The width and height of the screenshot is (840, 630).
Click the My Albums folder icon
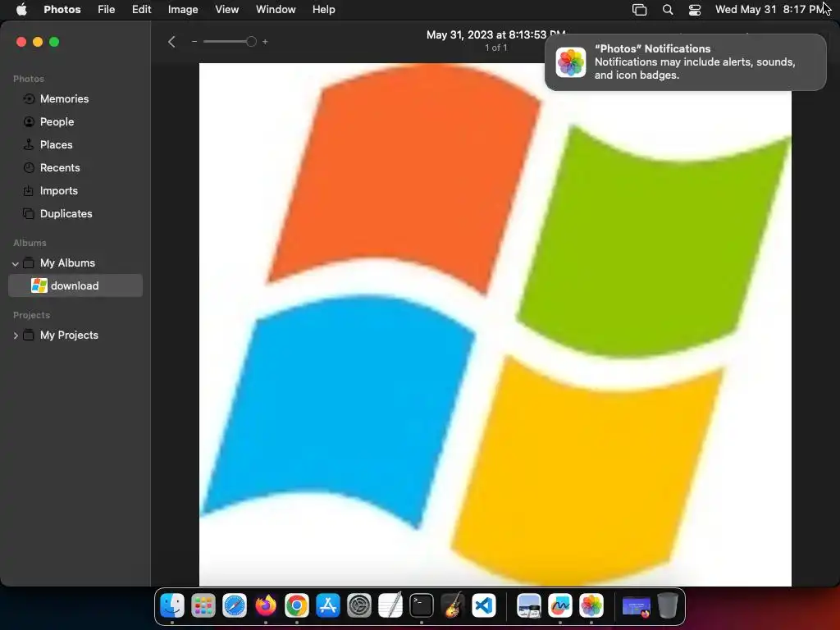tap(29, 263)
